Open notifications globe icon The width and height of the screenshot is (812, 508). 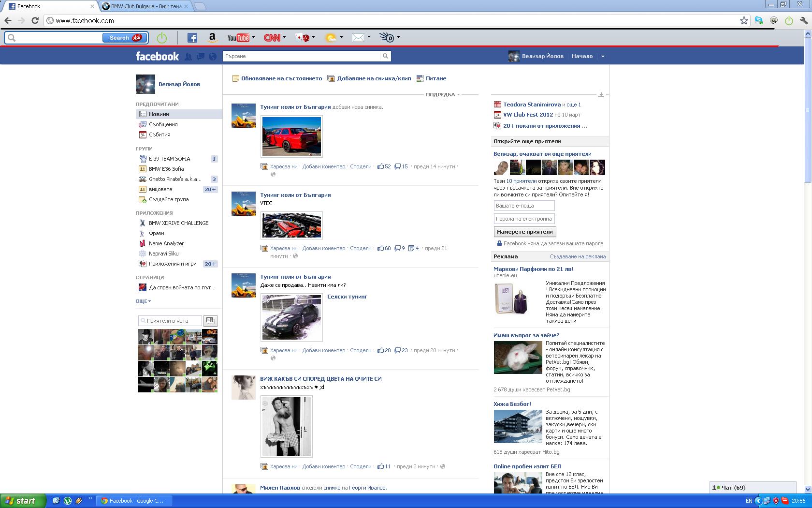coord(212,57)
